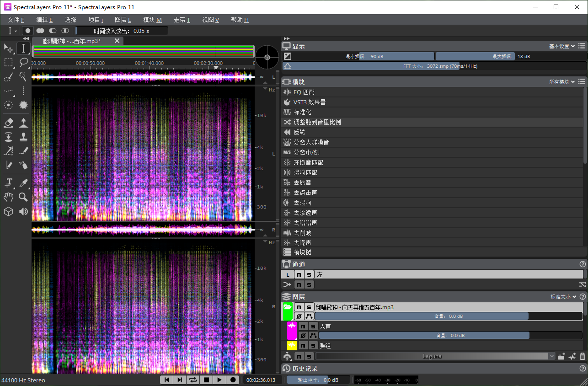588x386 pixels.
Task: Open the 标准大小 layer size dropdown
Action: point(563,297)
